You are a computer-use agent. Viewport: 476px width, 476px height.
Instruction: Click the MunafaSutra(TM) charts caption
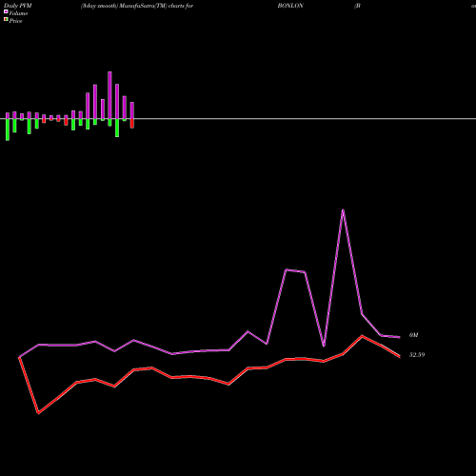pyautogui.click(x=137, y=6)
